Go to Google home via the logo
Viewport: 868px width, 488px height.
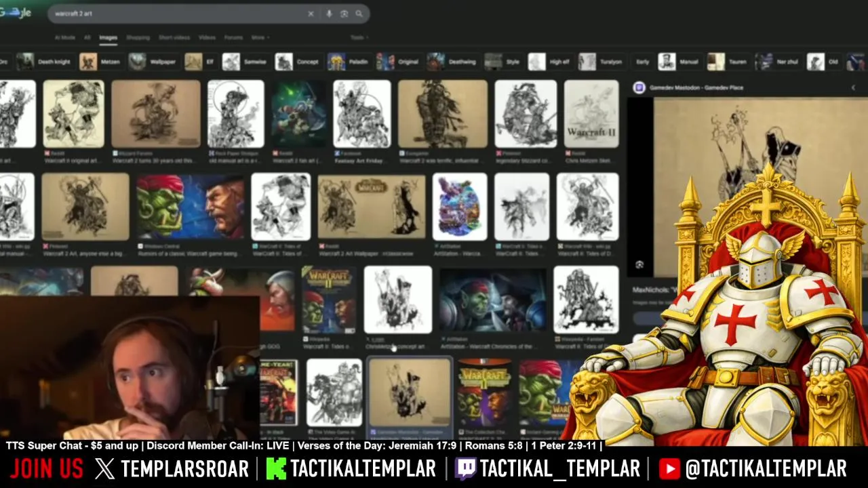(x=16, y=13)
